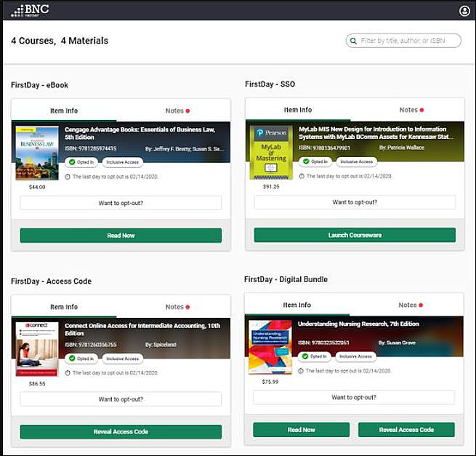The height and width of the screenshot is (456, 476).
Task: Open Item Info tab in FirstDay eBook card
Action: click(x=64, y=111)
